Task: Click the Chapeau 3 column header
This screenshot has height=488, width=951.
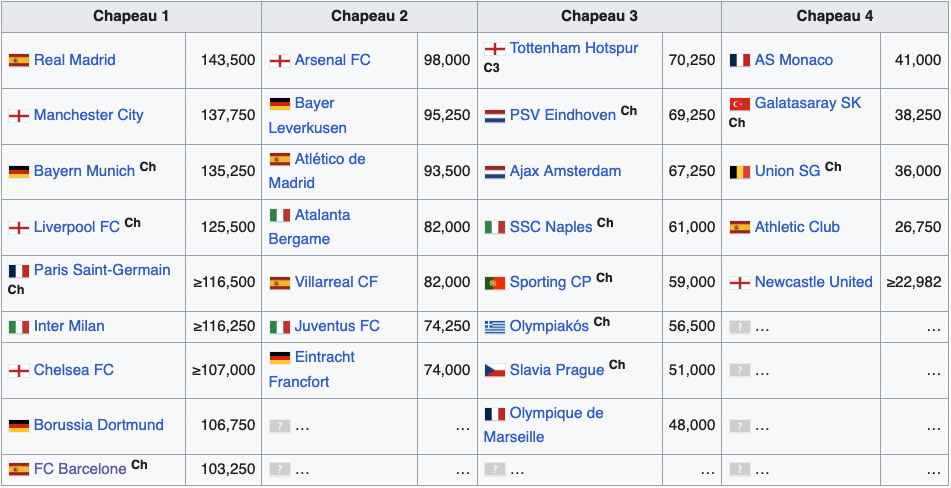Action: (x=598, y=16)
